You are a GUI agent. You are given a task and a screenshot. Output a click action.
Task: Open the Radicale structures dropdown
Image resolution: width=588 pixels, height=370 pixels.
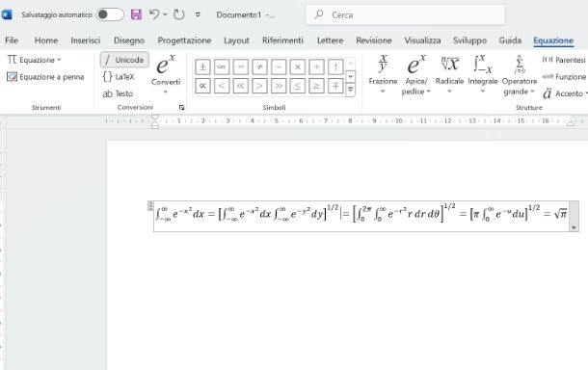(449, 74)
